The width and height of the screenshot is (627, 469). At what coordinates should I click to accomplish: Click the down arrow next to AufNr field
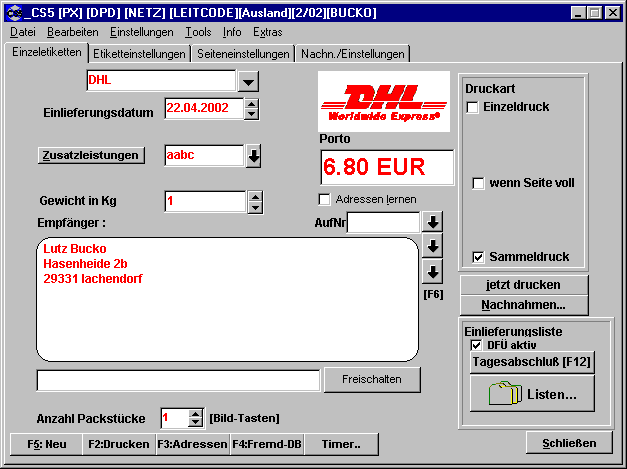(432, 222)
